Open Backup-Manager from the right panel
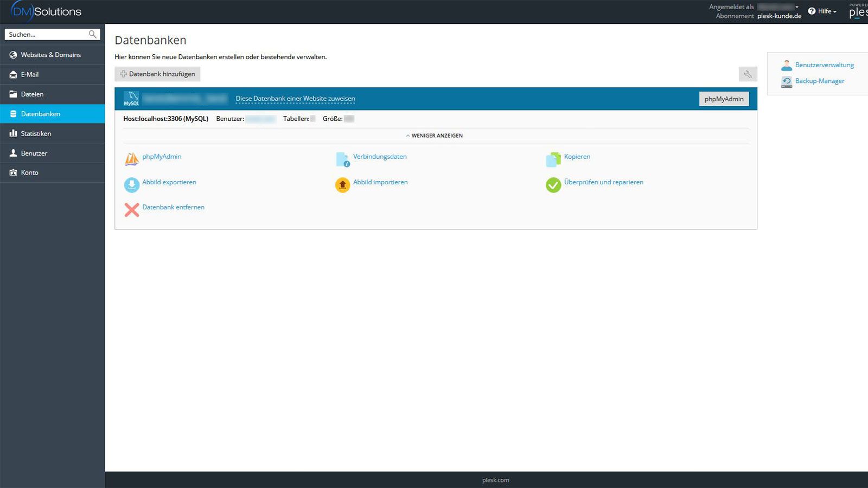This screenshot has height=488, width=868. click(x=819, y=81)
